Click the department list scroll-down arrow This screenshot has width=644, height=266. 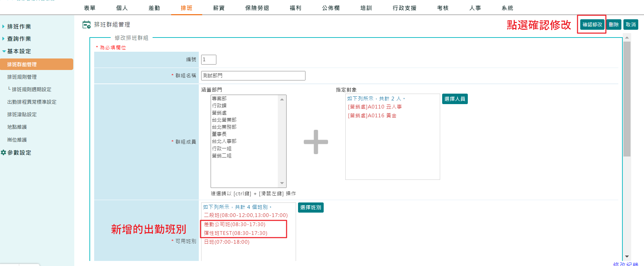(x=282, y=183)
